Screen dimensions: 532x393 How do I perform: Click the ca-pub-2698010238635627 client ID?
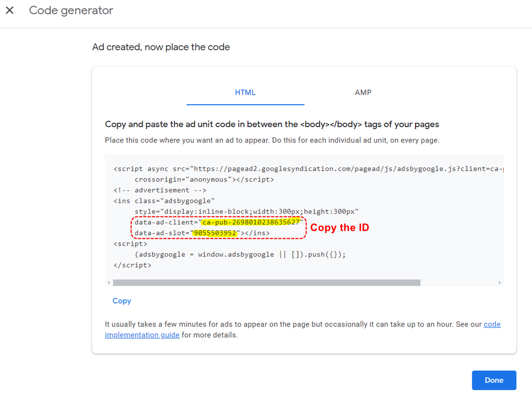(x=251, y=222)
